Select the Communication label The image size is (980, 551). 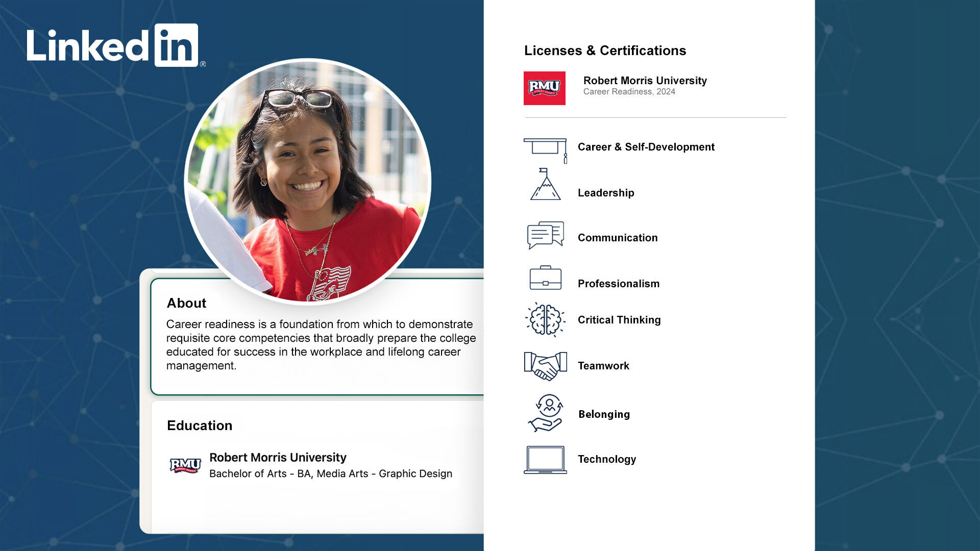click(x=618, y=238)
